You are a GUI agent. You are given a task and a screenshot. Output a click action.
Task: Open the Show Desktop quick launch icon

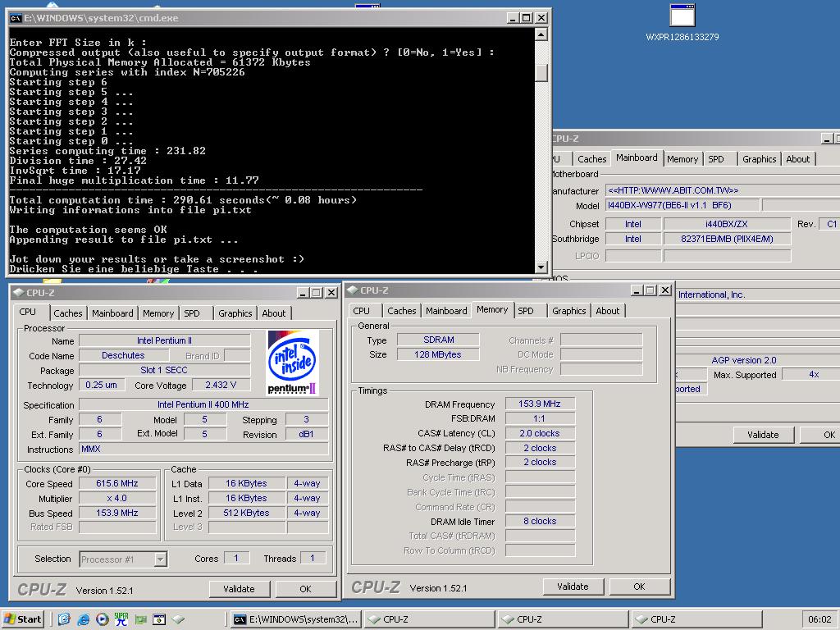tap(64, 619)
